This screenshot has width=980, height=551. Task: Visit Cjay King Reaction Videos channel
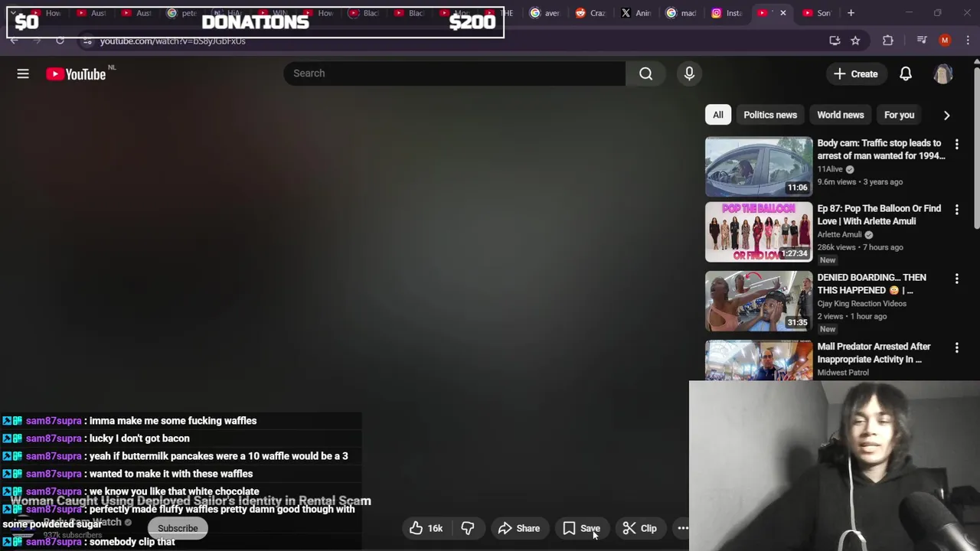click(861, 303)
